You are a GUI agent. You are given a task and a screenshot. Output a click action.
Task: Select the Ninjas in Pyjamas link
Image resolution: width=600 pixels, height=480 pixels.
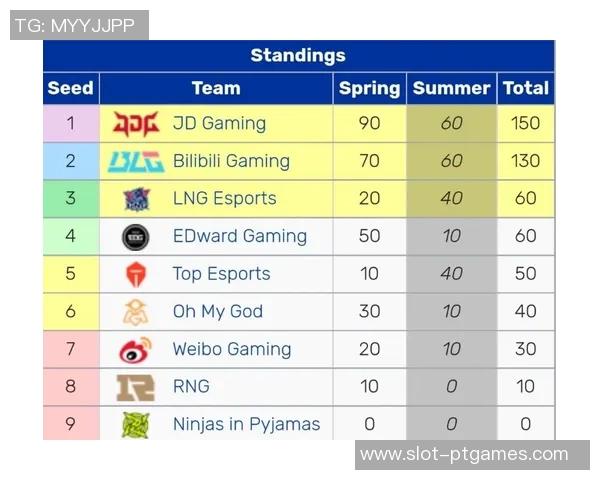tap(246, 424)
